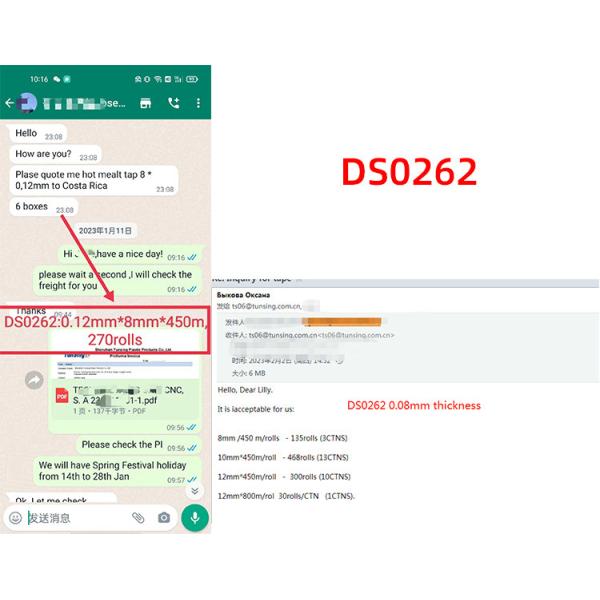The height and width of the screenshot is (600, 600).
Task: Click the 2023年1月11日 date label
Action: coord(105,230)
